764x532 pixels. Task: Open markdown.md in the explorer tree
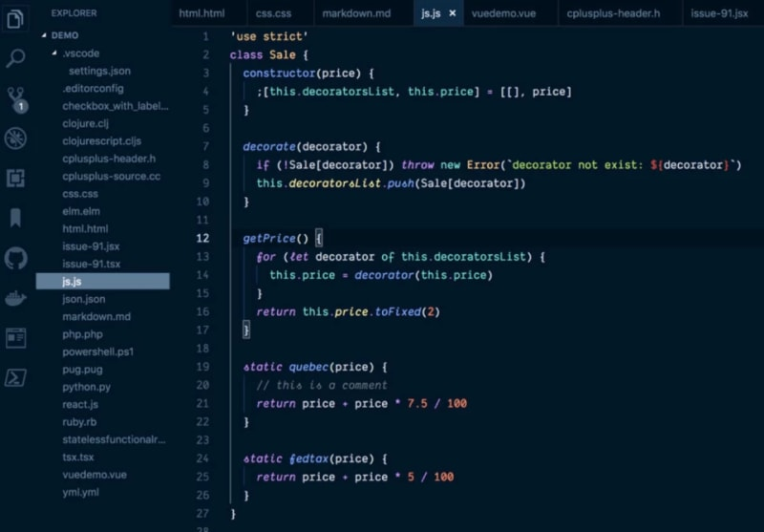(96, 316)
